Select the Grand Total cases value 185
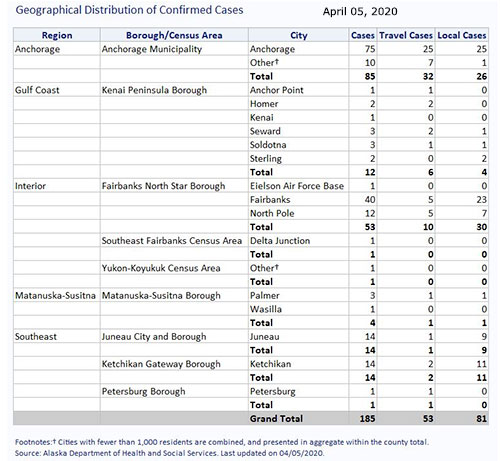 point(367,419)
